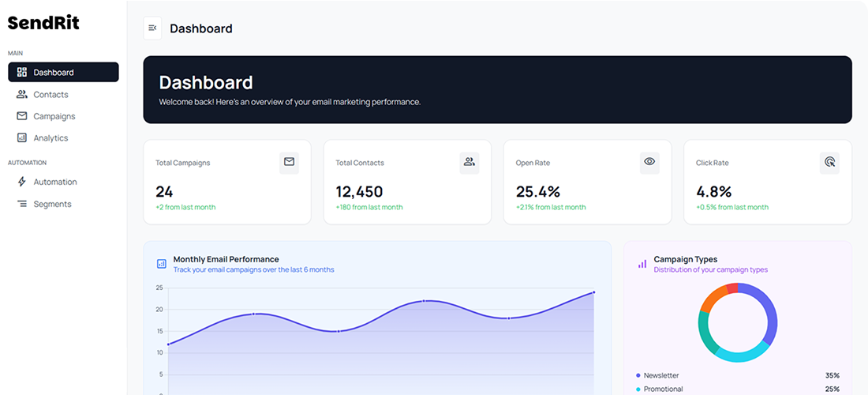Click the Dashboard grid icon in sidebar
Viewport: 868px width, 395px height.
(x=22, y=72)
